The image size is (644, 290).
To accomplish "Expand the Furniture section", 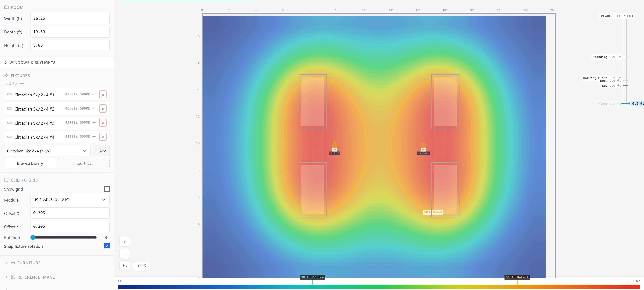I will [57, 263].
